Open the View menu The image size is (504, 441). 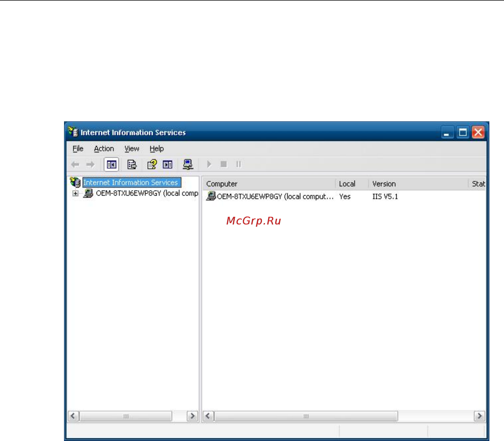tap(132, 149)
